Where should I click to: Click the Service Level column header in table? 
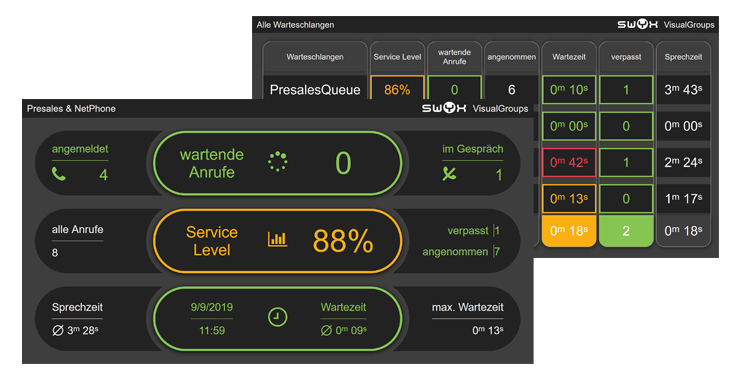[397, 57]
